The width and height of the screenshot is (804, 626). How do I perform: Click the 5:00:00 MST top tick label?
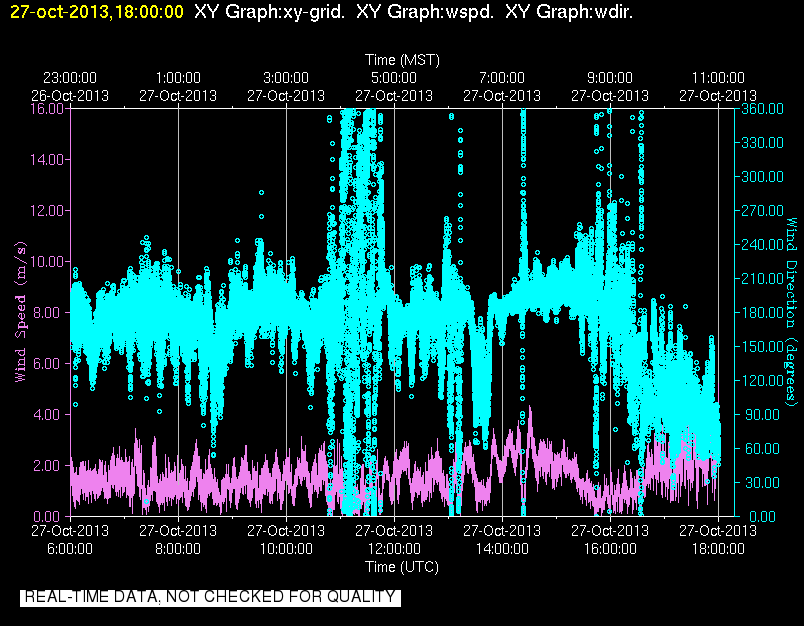pos(394,78)
